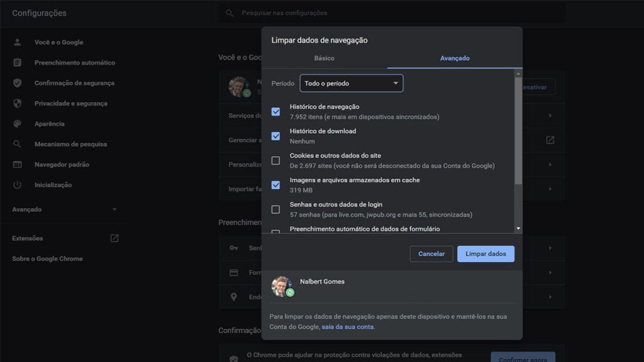Click the Aparência palette icon
This screenshot has height=362, width=644.
point(17,124)
